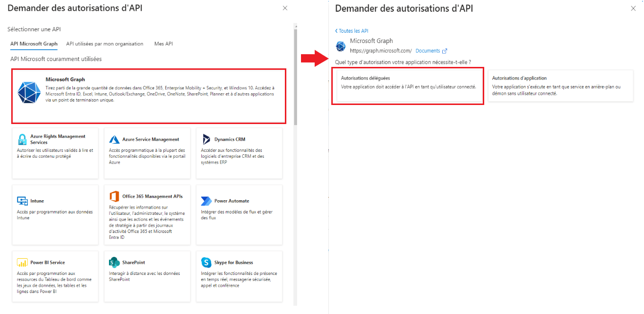644x314 pixels.
Task: Open the Dynamics CRM card title
Action: click(x=230, y=139)
